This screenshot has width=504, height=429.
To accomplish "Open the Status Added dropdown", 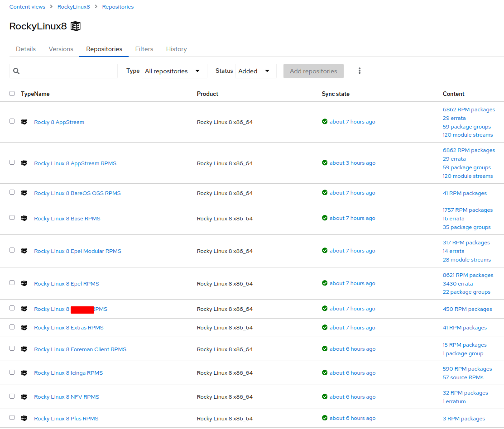I will tap(255, 71).
